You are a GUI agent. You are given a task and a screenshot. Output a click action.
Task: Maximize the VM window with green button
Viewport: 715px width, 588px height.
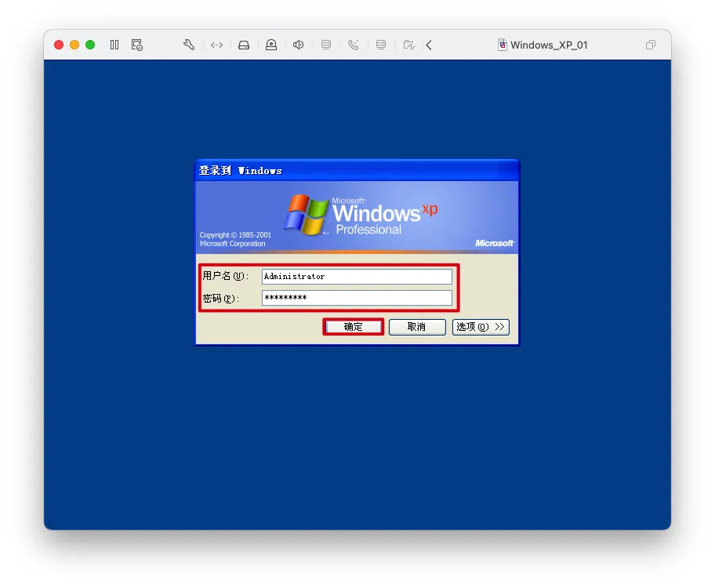click(x=90, y=45)
